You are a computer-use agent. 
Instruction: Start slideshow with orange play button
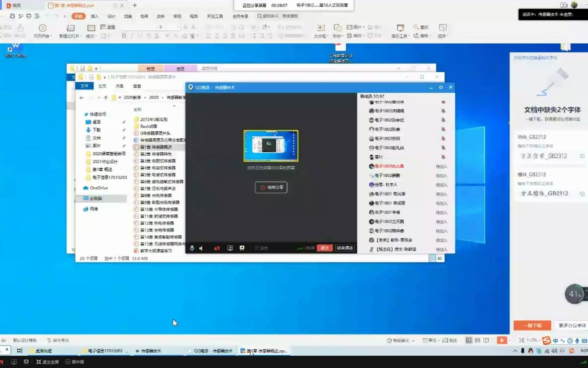[502, 340]
